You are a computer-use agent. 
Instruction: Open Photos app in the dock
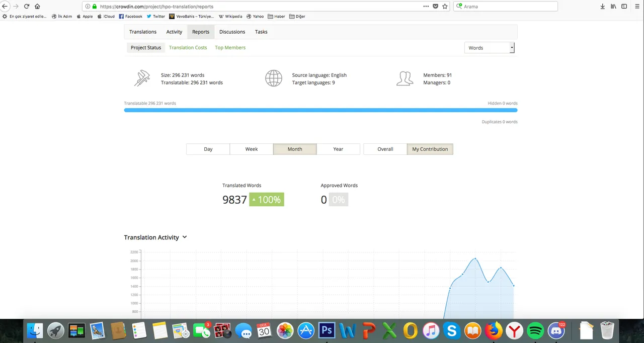[285, 330]
